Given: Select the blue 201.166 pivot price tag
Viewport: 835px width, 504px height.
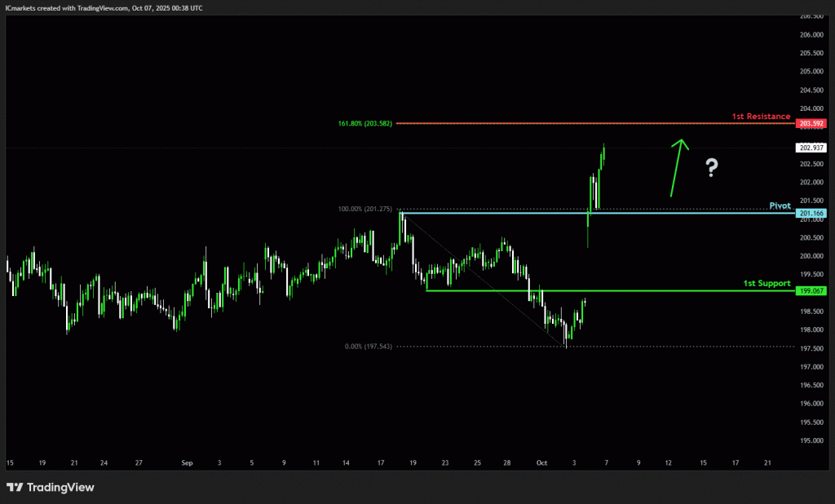Looking at the screenshot, I should click(x=812, y=214).
